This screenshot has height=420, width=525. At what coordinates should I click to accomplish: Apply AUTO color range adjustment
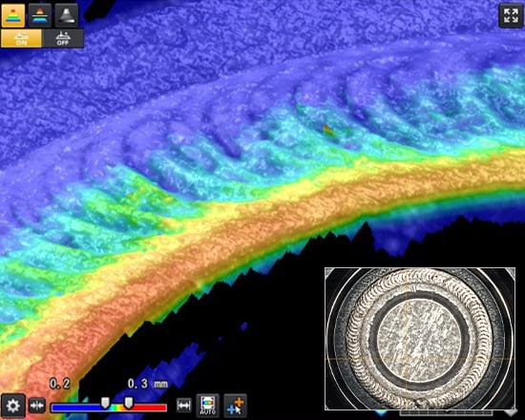coord(207,406)
